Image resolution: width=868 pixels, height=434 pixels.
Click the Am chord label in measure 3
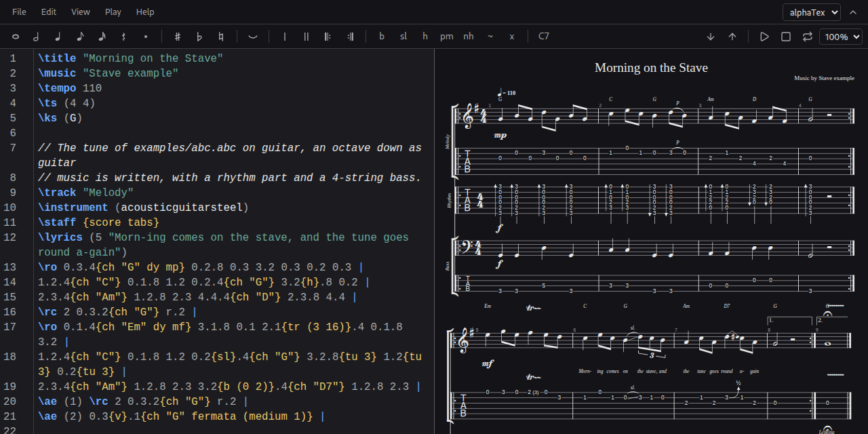click(711, 99)
